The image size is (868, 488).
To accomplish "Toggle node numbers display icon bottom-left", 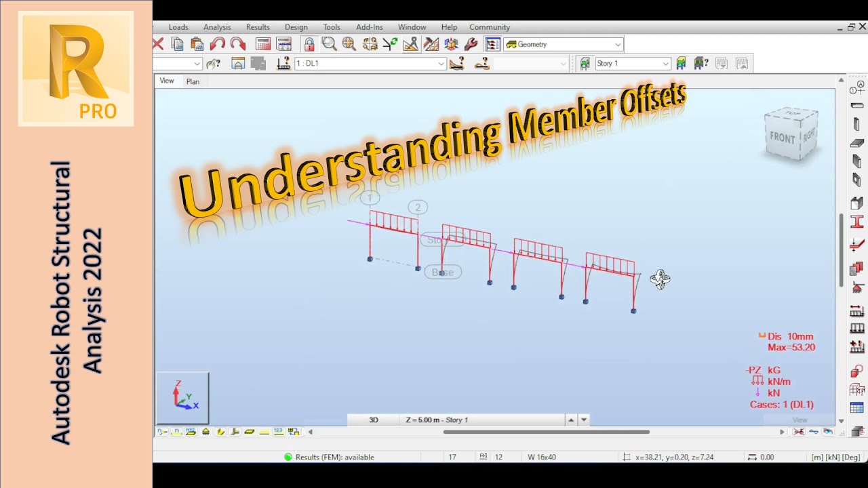I will 163,432.
